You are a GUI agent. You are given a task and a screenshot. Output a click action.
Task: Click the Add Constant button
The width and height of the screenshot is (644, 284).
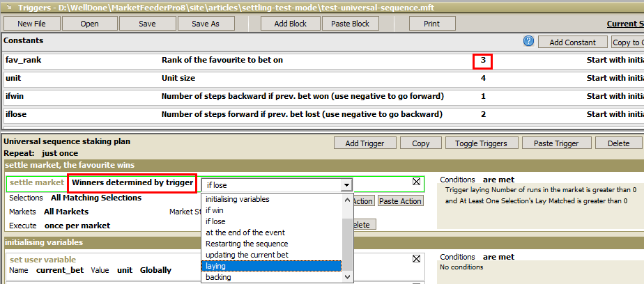click(x=572, y=42)
